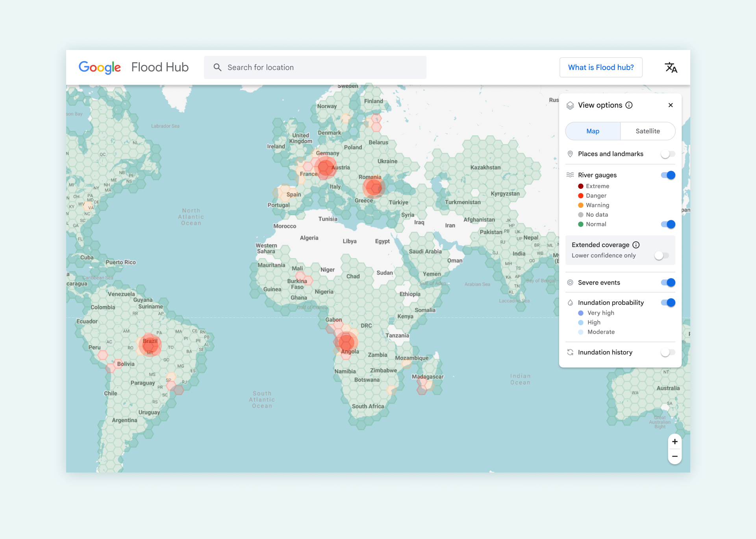Turn off Severe events toggle
This screenshot has width=756, height=539.
(668, 282)
